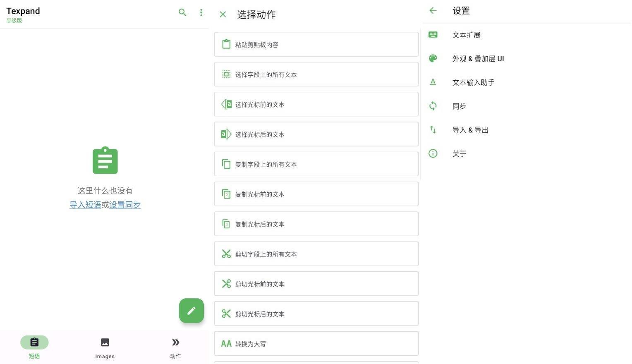Follow the 设置同步 link

pos(125,205)
